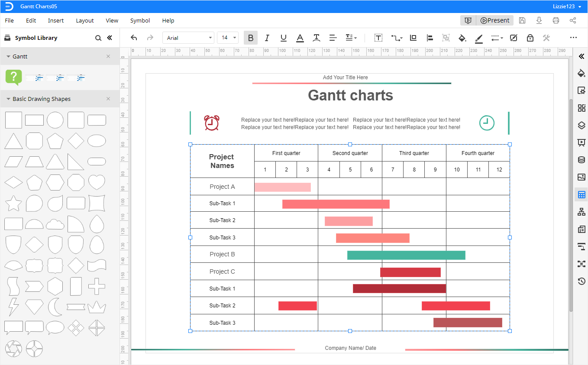This screenshot has height=365, width=588.
Task: Collapse the Gantt section in Symbol Library
Action: [x=8, y=56]
